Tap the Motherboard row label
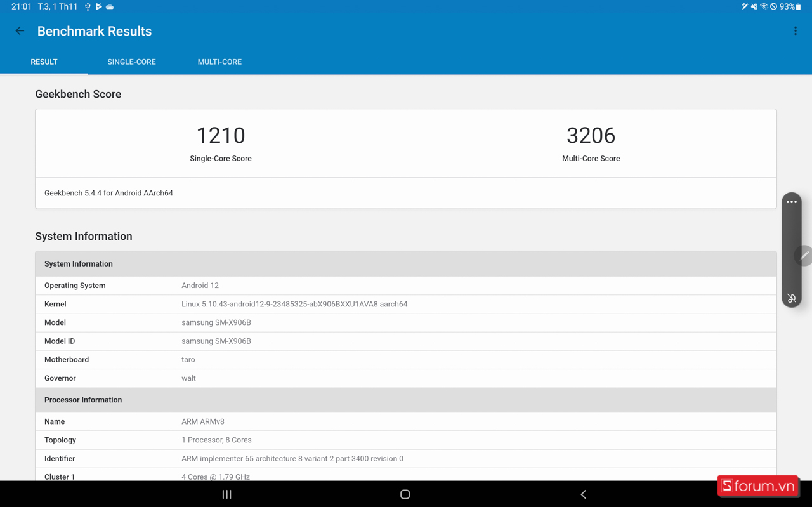The image size is (812, 507). 67,359
